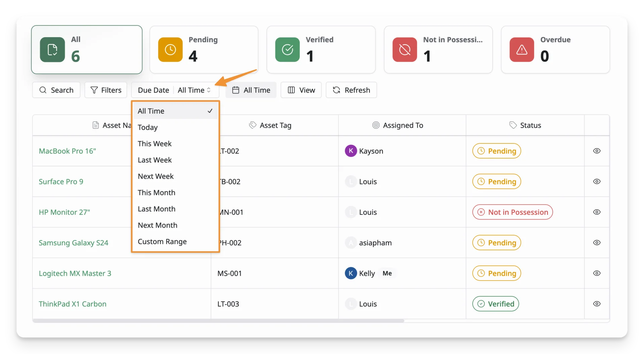Screen dimensions: 644x354
Task: Click the Me label beside Kelly
Action: (x=387, y=273)
